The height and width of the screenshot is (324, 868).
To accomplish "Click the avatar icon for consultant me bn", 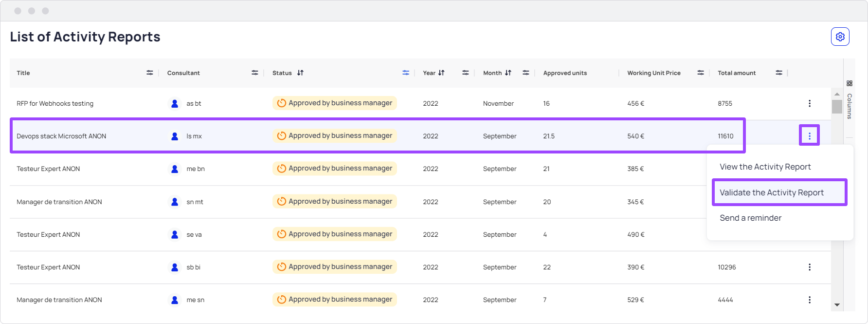I will point(175,169).
